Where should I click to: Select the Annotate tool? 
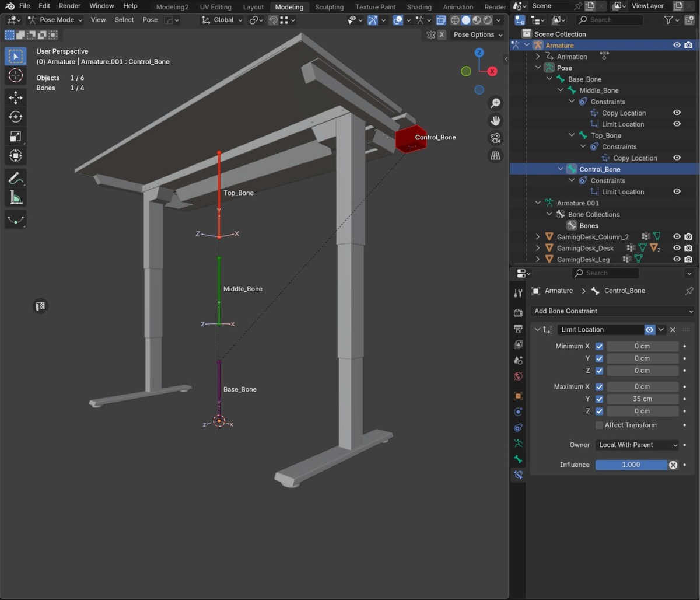[x=16, y=178]
